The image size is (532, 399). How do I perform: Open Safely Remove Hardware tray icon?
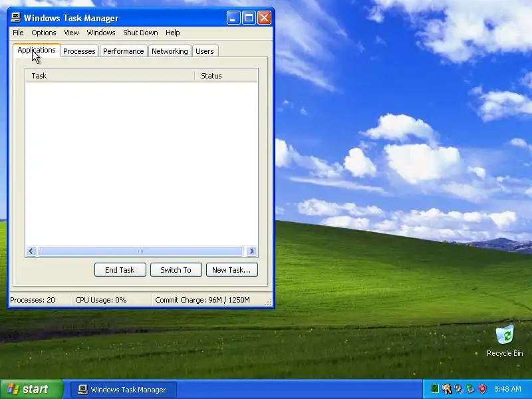click(470, 389)
